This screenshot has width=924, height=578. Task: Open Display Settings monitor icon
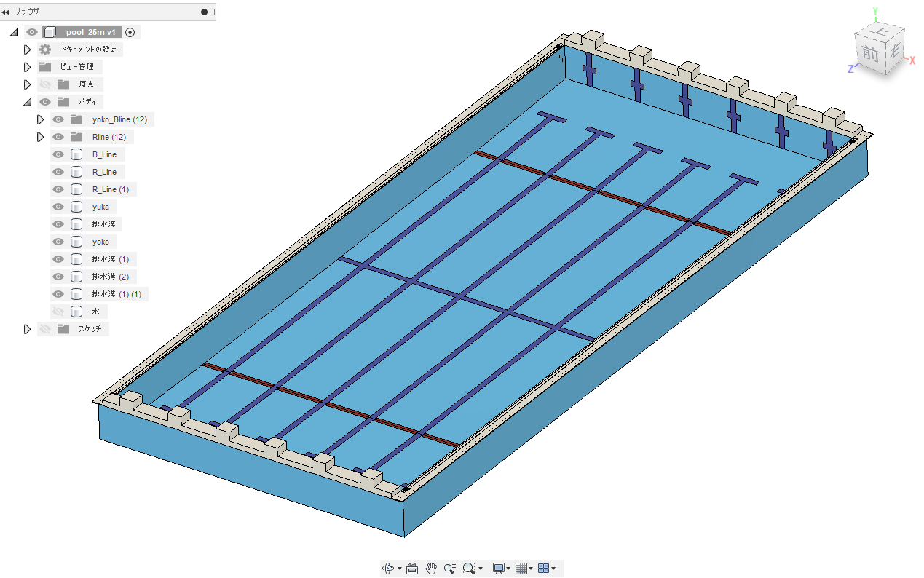point(499,569)
